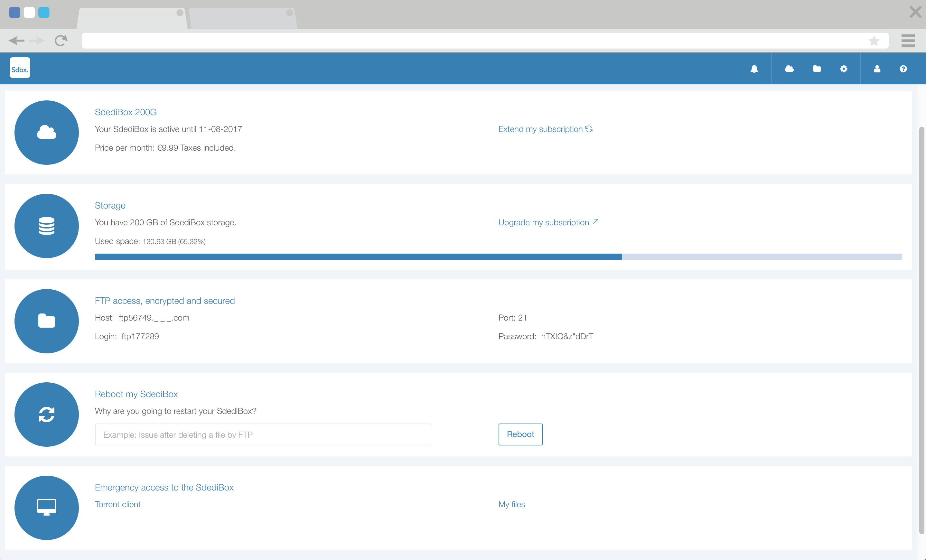Screen dimensions: 926x560
Task: Open the user account icon
Action: [x=877, y=69]
